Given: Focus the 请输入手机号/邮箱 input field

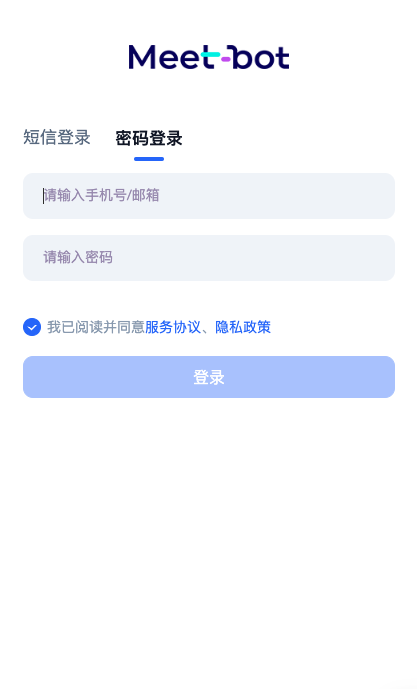Looking at the screenshot, I should [209, 196].
